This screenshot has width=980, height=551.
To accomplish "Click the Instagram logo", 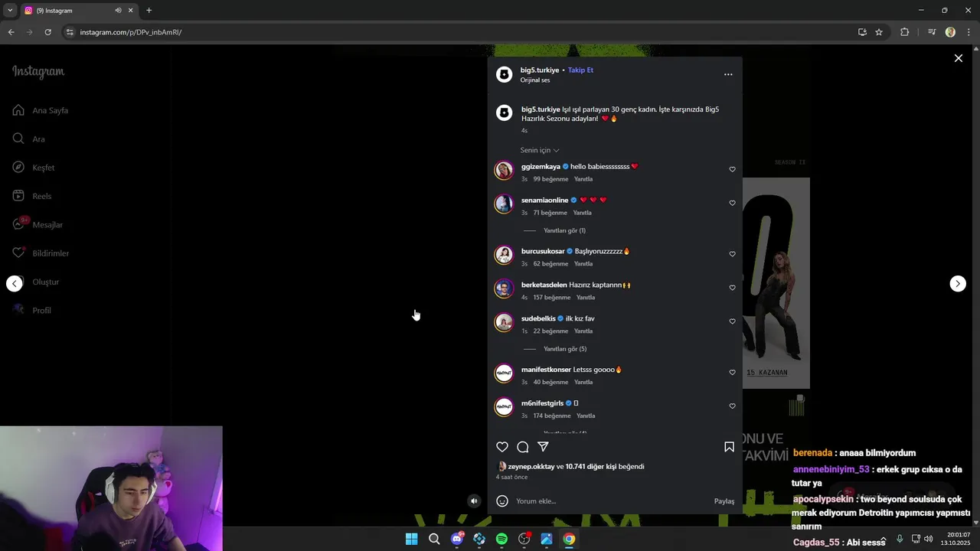I will click(x=38, y=71).
